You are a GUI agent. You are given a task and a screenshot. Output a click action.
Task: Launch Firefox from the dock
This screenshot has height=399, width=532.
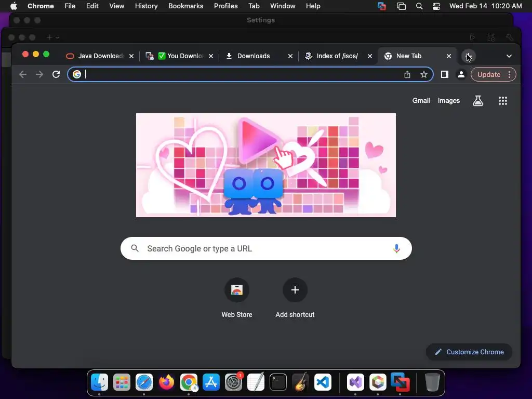click(x=166, y=382)
